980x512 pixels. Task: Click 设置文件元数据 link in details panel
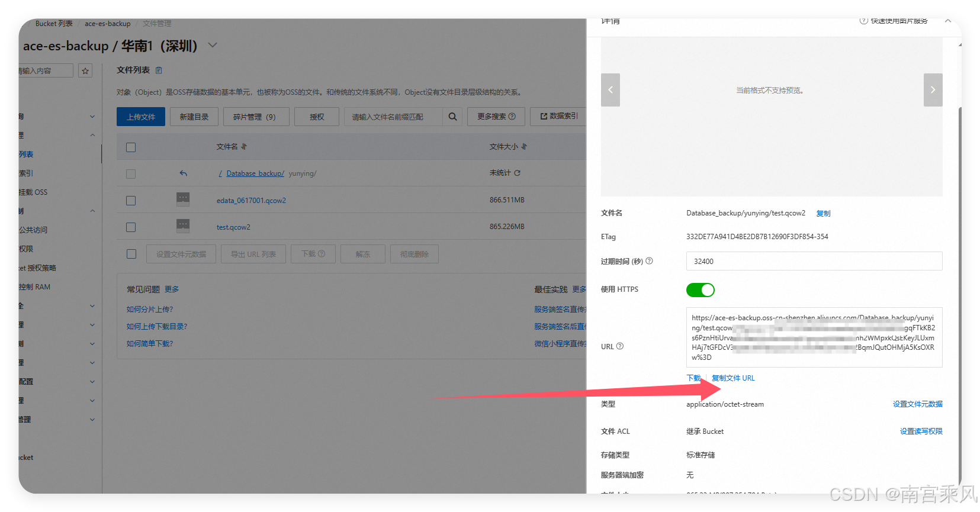tap(918, 404)
